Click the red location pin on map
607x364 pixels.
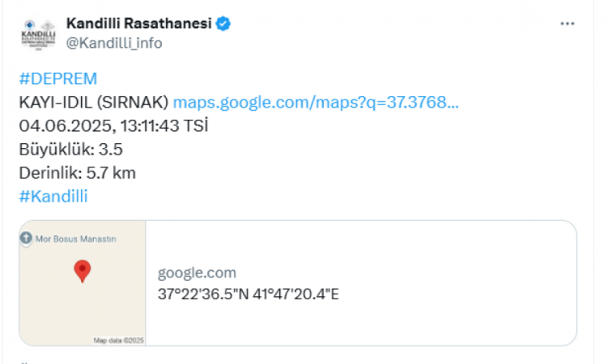[x=82, y=271]
